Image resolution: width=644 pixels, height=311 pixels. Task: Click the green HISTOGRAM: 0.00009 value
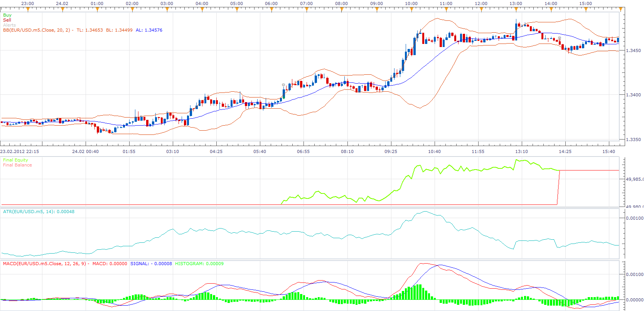[199, 264]
